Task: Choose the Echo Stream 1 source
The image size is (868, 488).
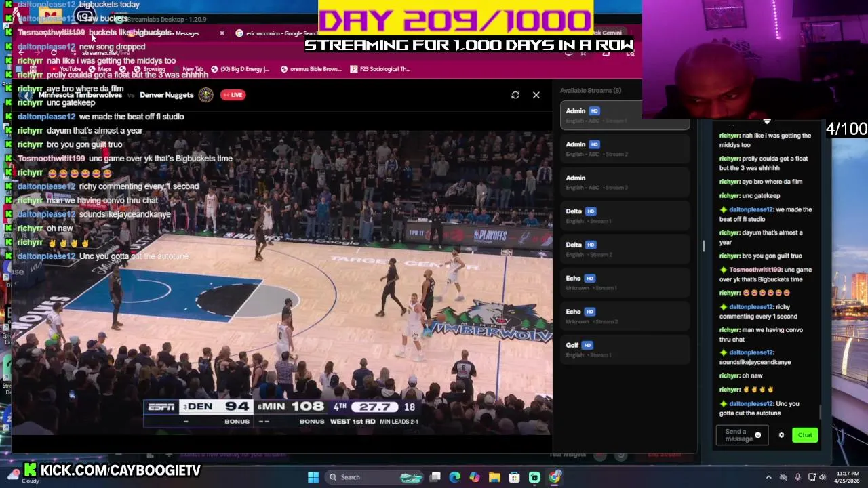Action: pos(625,283)
